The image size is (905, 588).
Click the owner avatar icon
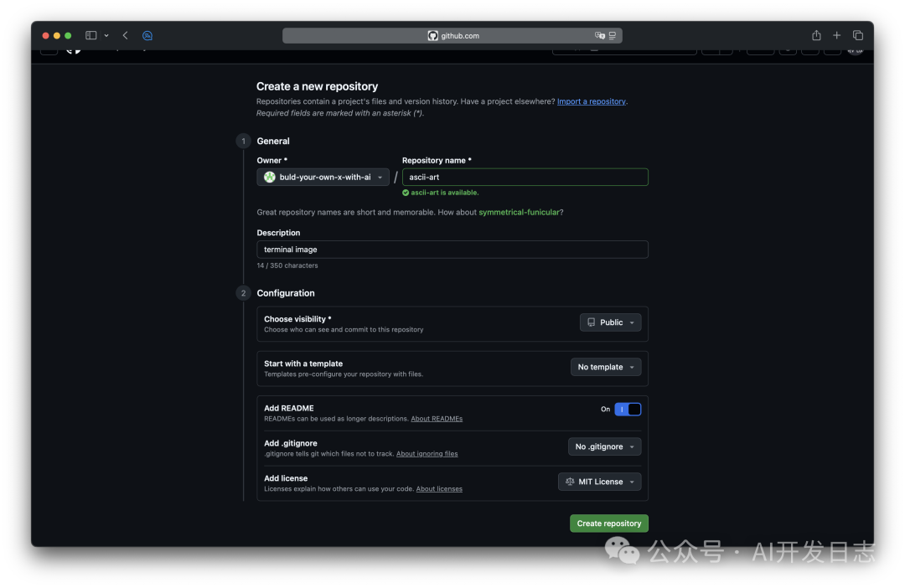coord(270,177)
